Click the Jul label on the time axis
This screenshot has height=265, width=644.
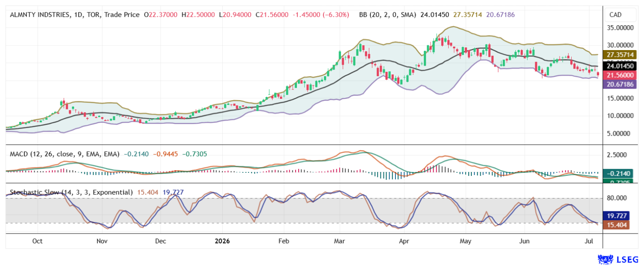589,241
